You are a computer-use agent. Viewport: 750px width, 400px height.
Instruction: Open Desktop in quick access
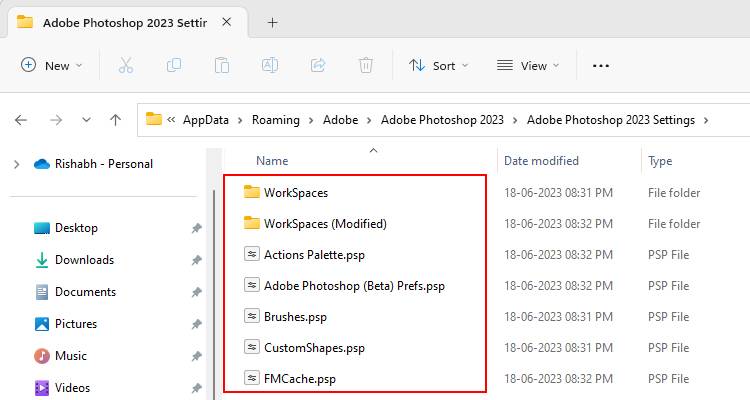point(76,228)
